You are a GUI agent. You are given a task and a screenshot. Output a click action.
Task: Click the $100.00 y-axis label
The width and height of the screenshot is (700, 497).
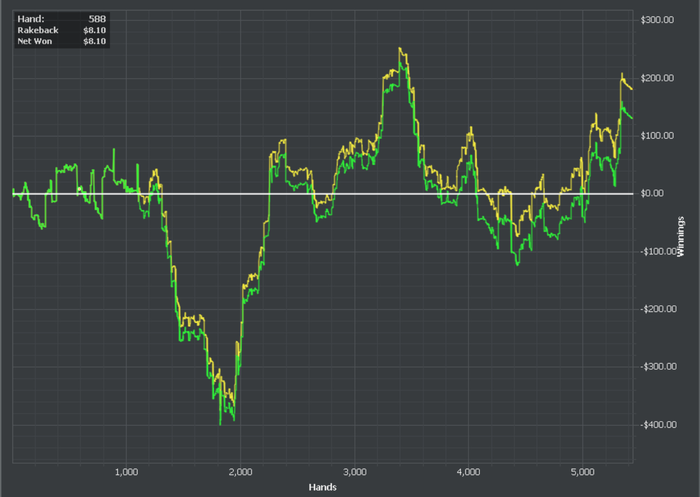(x=657, y=136)
